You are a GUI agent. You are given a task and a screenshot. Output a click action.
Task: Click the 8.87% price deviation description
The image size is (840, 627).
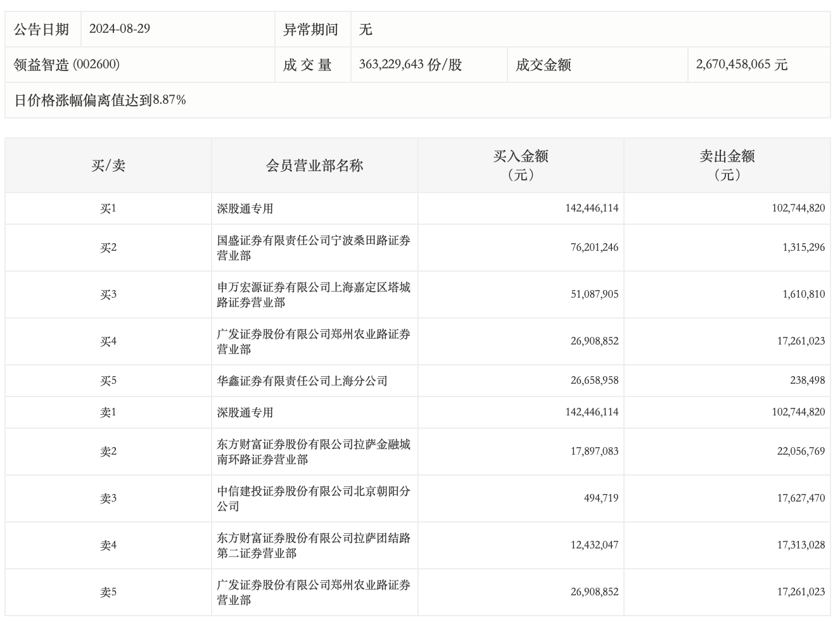coord(100,100)
